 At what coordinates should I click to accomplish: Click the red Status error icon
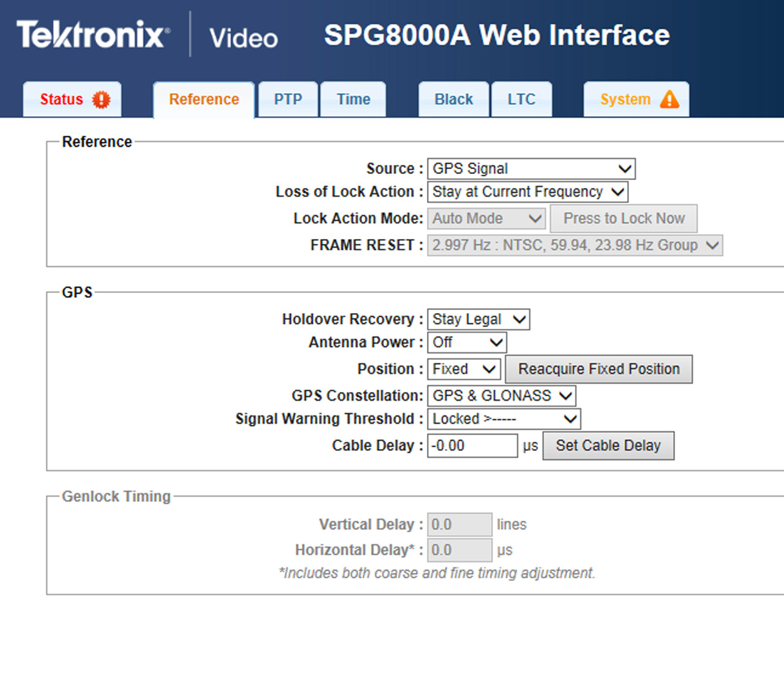point(101,99)
